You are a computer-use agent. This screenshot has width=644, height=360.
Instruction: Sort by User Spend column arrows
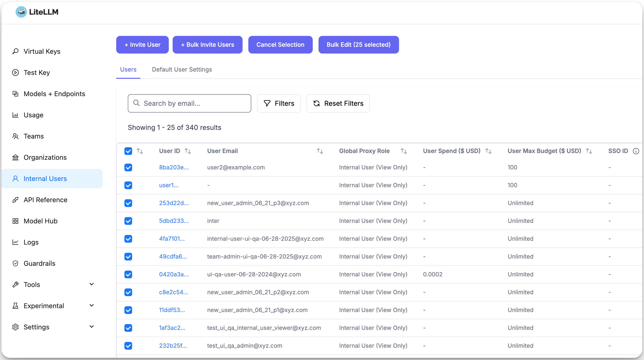[x=488, y=151]
